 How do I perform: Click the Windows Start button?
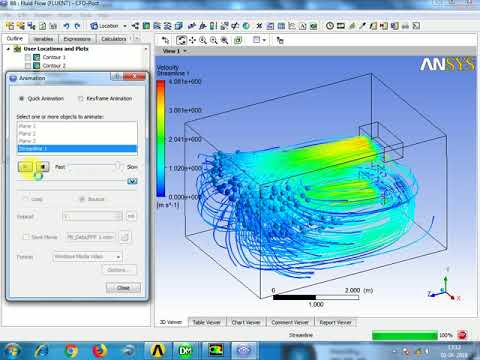(x=12, y=351)
